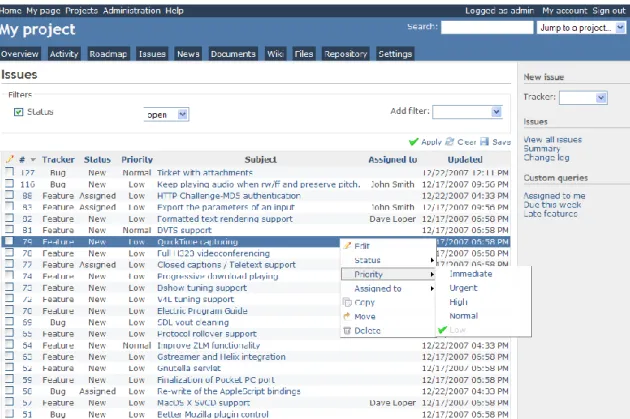
Task: Go to the Wiki tab
Action: tap(275, 54)
